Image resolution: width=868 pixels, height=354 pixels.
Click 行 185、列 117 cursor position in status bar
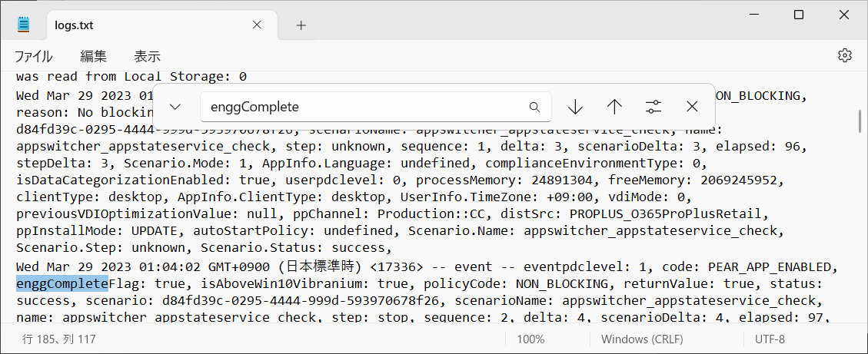click(x=58, y=339)
